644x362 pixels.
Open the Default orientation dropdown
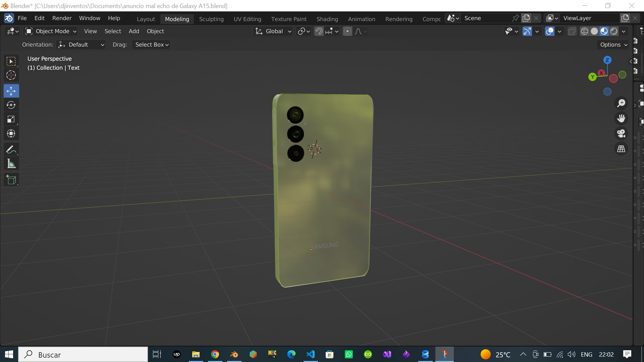pos(81,45)
